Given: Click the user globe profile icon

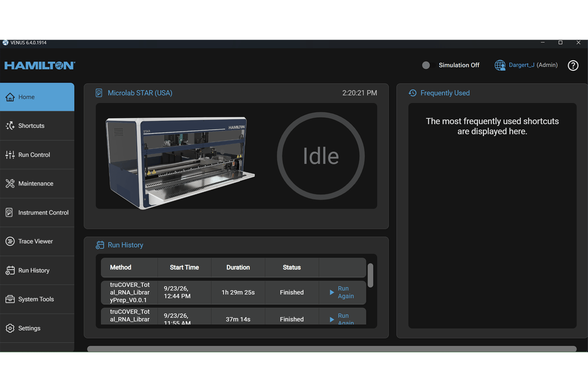Looking at the screenshot, I should click(500, 65).
